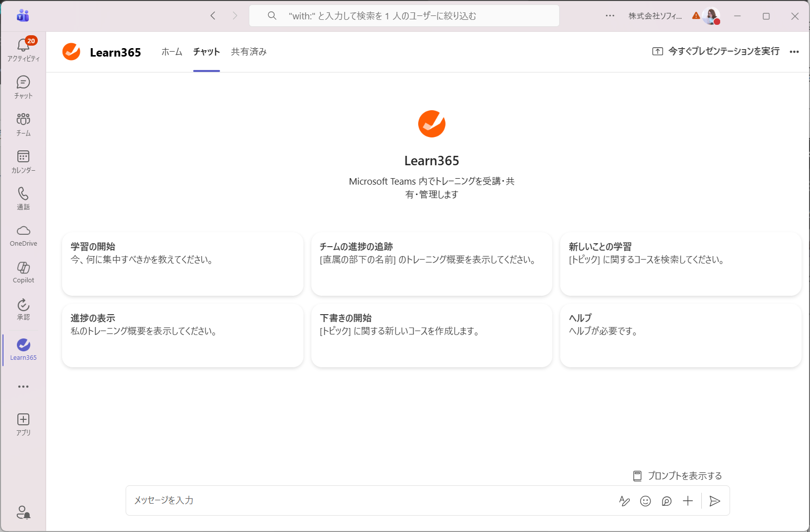Viewport: 810px width, 532px height.
Task: Focus the search box at top
Action: (x=404, y=16)
